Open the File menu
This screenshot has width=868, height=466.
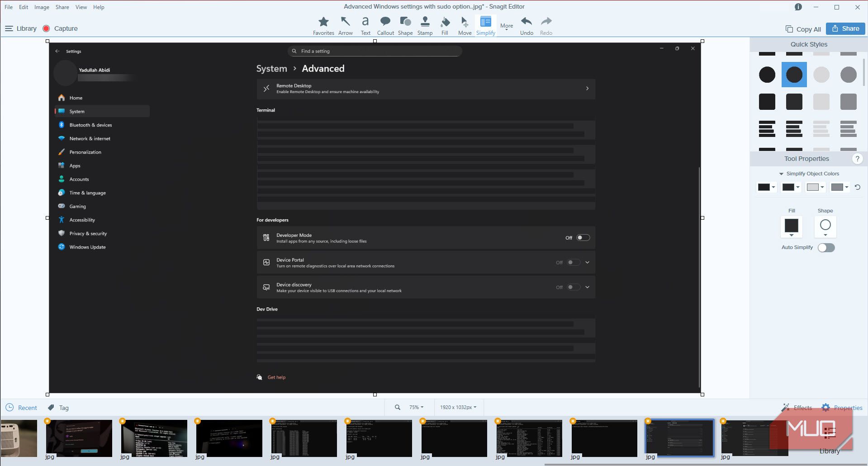9,7
